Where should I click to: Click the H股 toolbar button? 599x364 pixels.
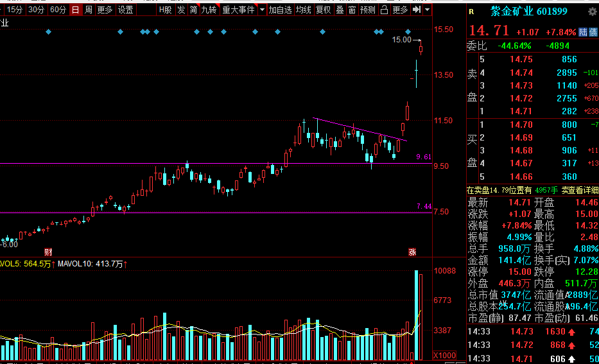(166, 10)
